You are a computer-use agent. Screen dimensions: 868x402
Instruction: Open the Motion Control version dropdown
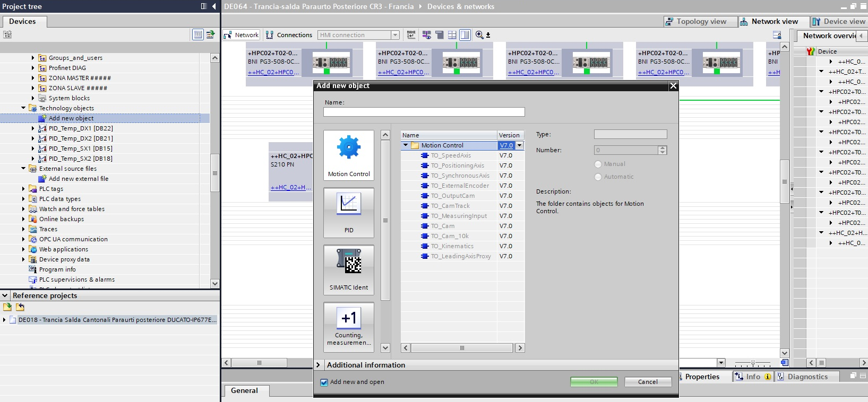click(520, 145)
